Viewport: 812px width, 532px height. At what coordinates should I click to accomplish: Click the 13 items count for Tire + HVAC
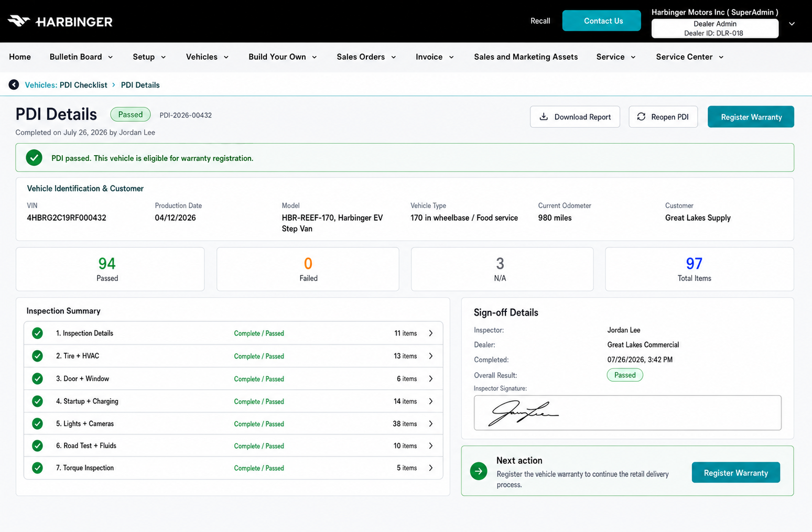(405, 356)
